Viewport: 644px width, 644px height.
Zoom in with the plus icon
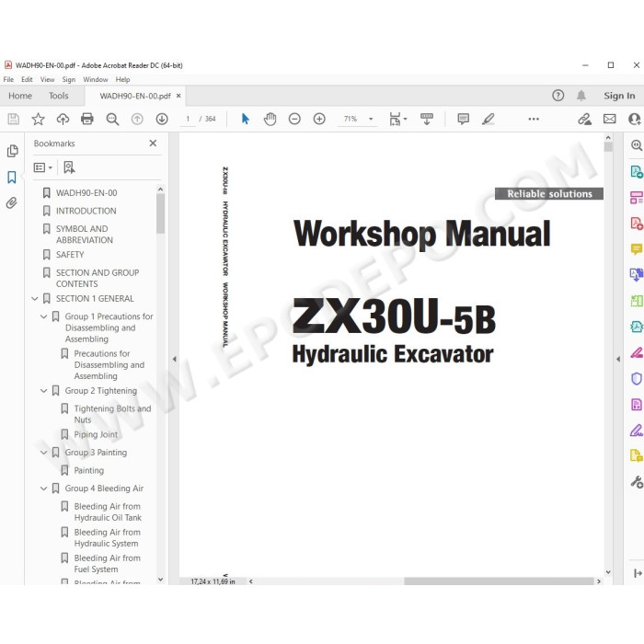pyautogui.click(x=319, y=119)
